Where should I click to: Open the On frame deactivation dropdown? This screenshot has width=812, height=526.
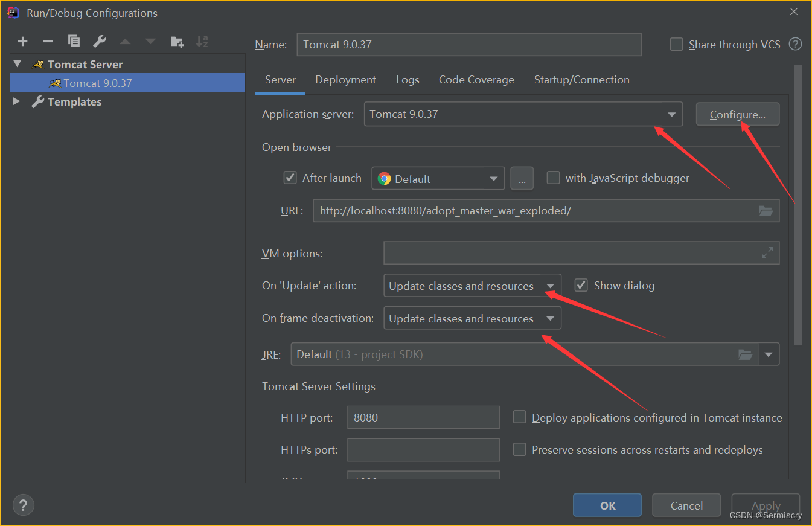[472, 318]
